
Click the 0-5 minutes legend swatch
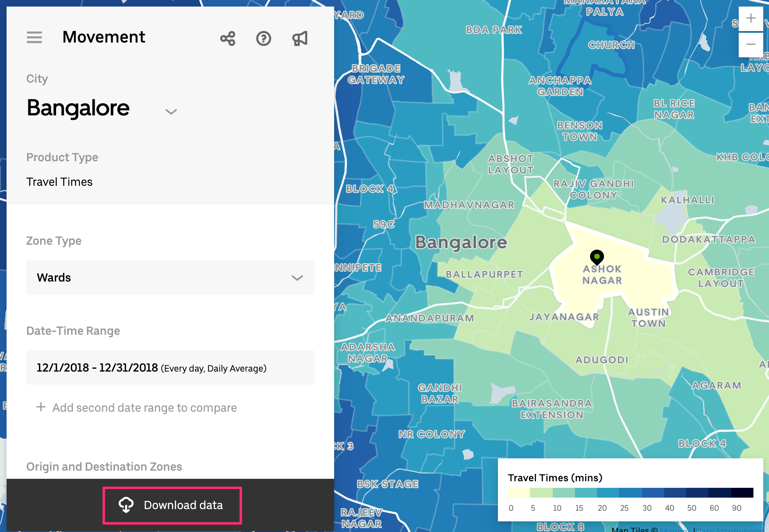pyautogui.click(x=518, y=492)
